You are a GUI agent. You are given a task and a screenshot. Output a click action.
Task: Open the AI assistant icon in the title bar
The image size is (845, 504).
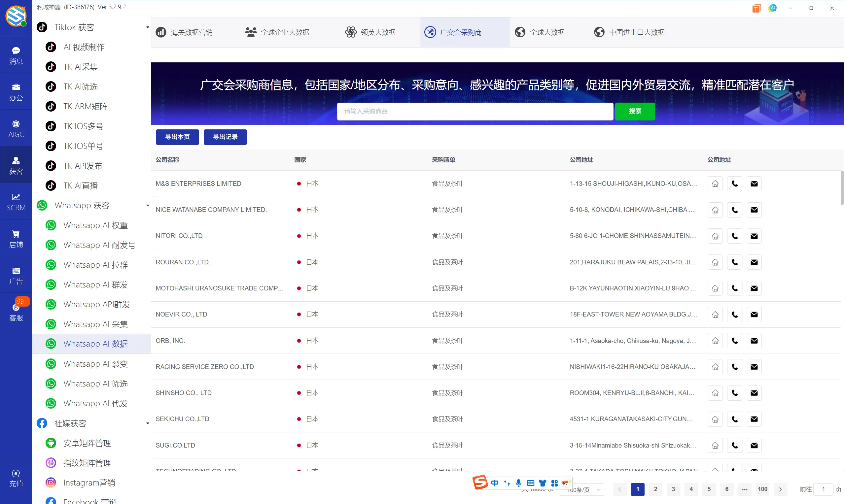coord(772,8)
